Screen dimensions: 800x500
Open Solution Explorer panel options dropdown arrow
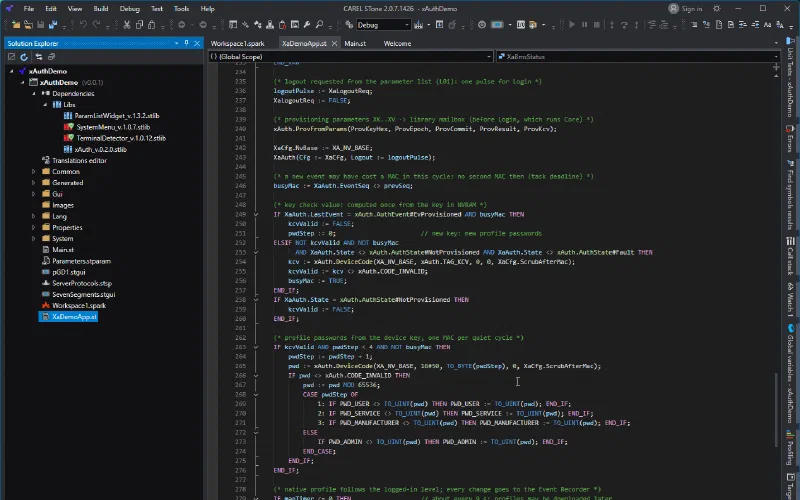click(177, 43)
